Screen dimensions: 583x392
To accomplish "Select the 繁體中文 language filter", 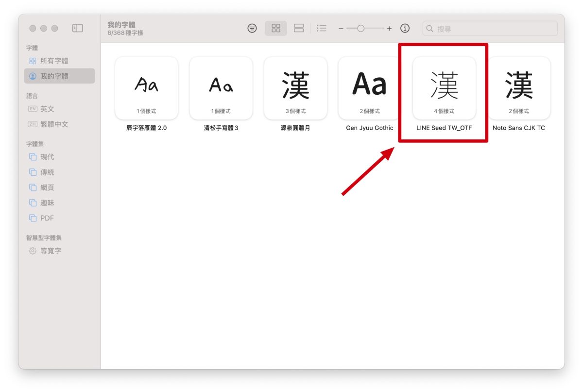I will tap(59, 124).
